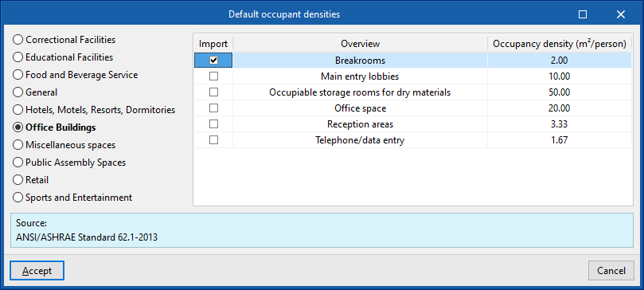Check the Reception areas import box

[x=213, y=124]
